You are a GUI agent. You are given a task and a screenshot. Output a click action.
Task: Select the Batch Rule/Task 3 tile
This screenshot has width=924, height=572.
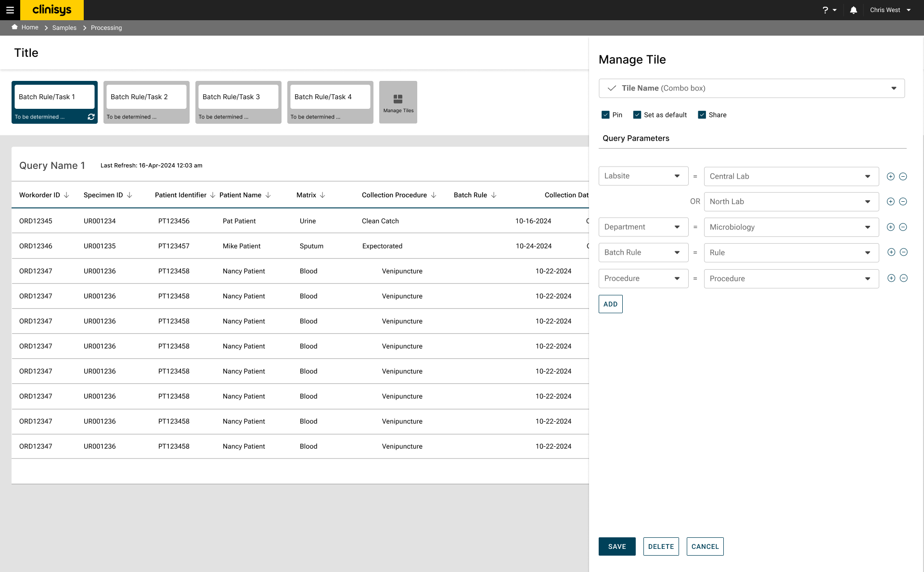tap(238, 102)
